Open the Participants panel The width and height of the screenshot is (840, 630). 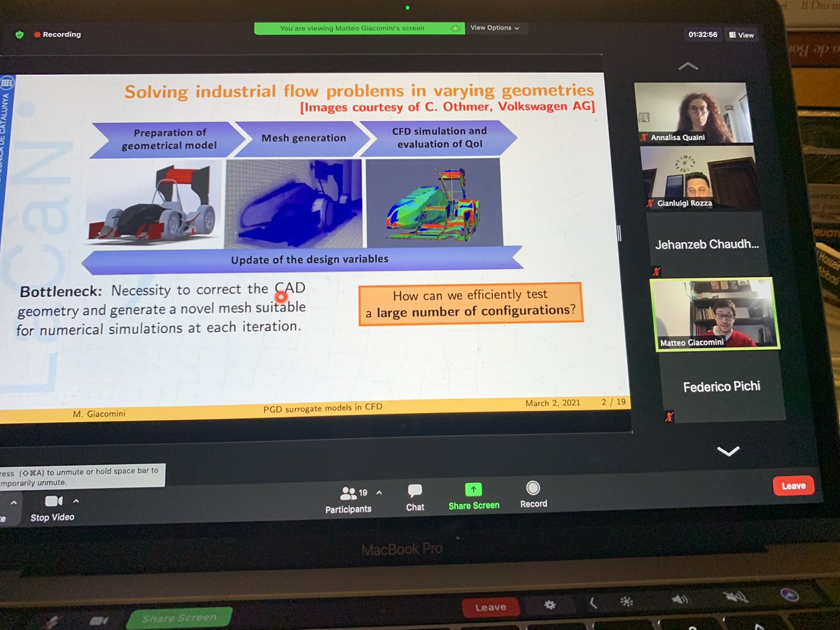click(348, 500)
